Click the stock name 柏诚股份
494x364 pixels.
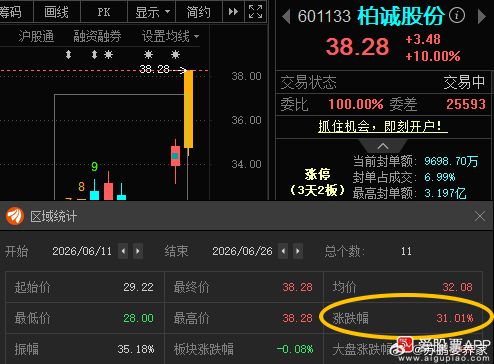click(x=401, y=16)
